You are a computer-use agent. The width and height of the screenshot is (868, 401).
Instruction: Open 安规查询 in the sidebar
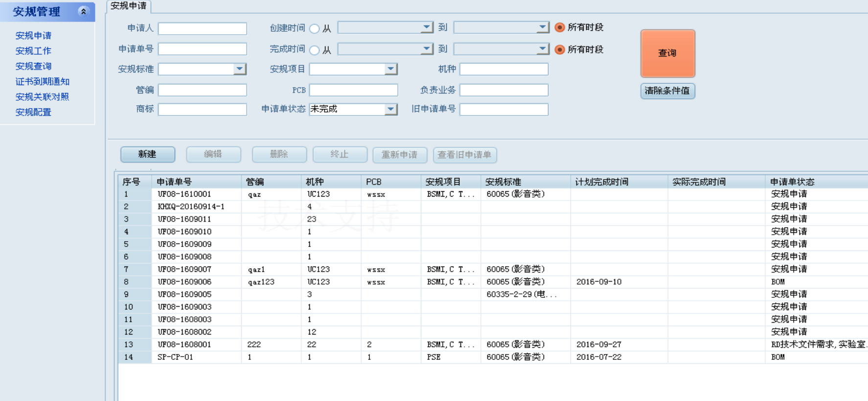pos(33,66)
